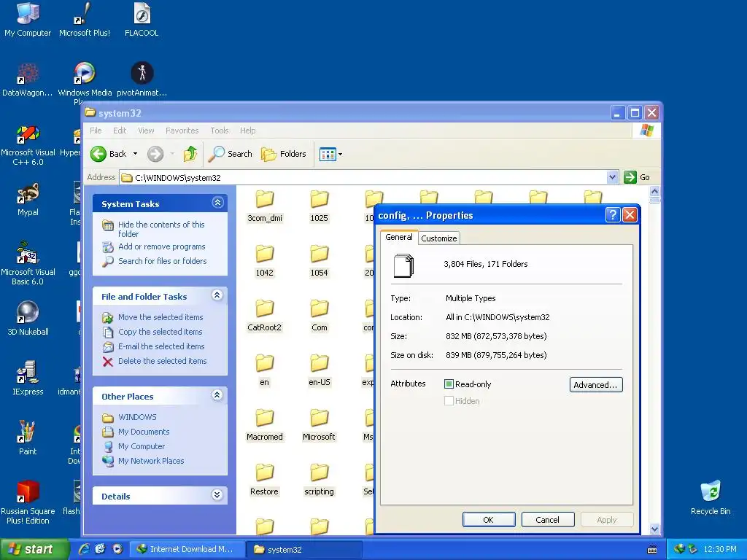This screenshot has height=560, width=747.
Task: Open the Tools menu
Action: pos(220,131)
